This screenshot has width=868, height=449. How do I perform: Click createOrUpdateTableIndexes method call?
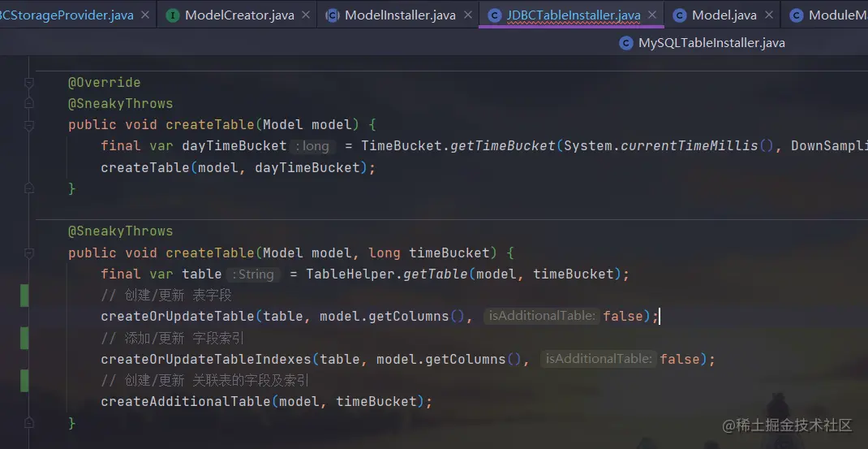[206, 359]
